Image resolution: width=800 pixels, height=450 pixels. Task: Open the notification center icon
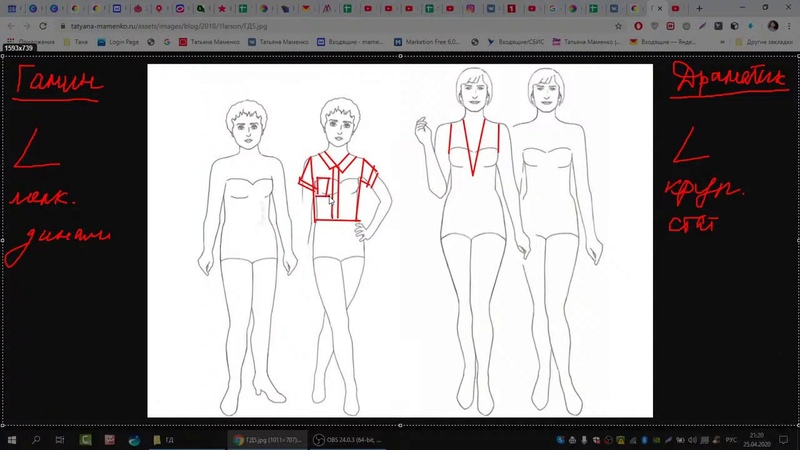pos(784,440)
